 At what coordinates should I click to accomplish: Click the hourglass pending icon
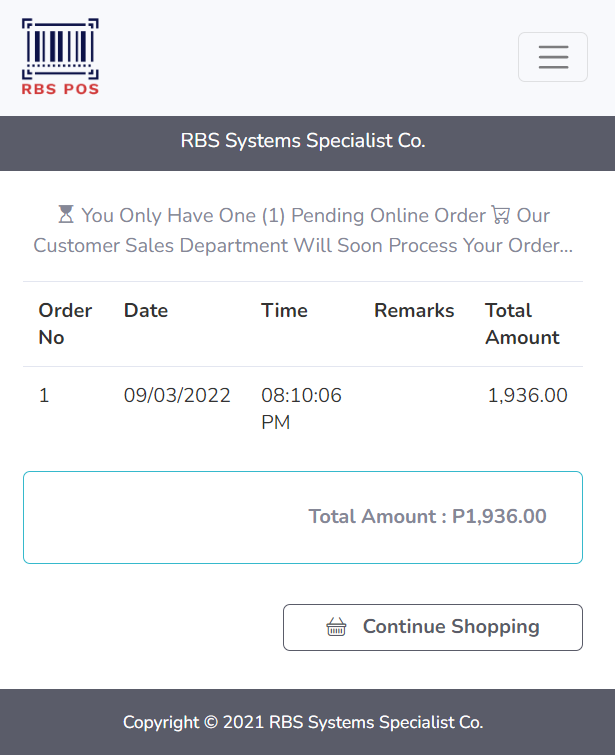(66, 215)
